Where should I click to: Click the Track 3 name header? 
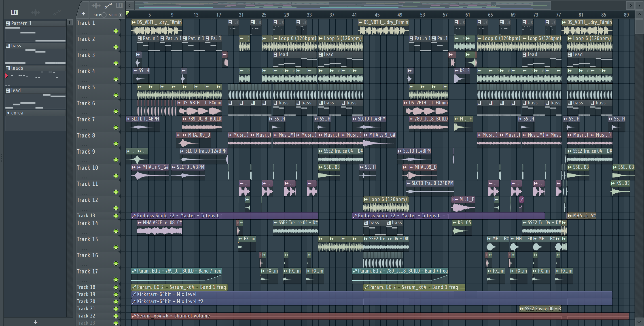click(86, 55)
